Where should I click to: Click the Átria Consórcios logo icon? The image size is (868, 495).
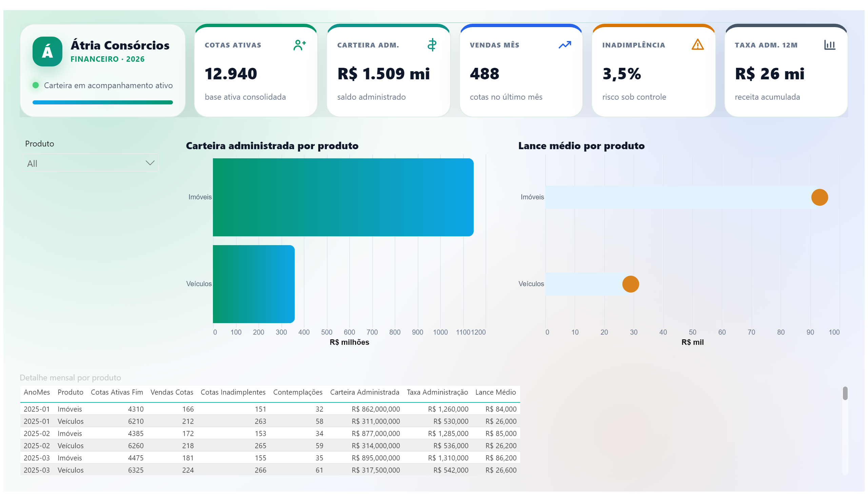(x=47, y=51)
